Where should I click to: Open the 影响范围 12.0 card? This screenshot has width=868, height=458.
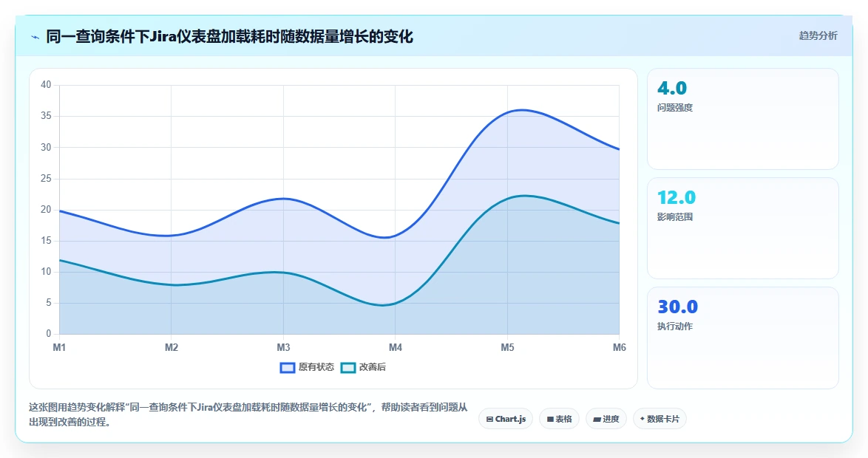743,228
